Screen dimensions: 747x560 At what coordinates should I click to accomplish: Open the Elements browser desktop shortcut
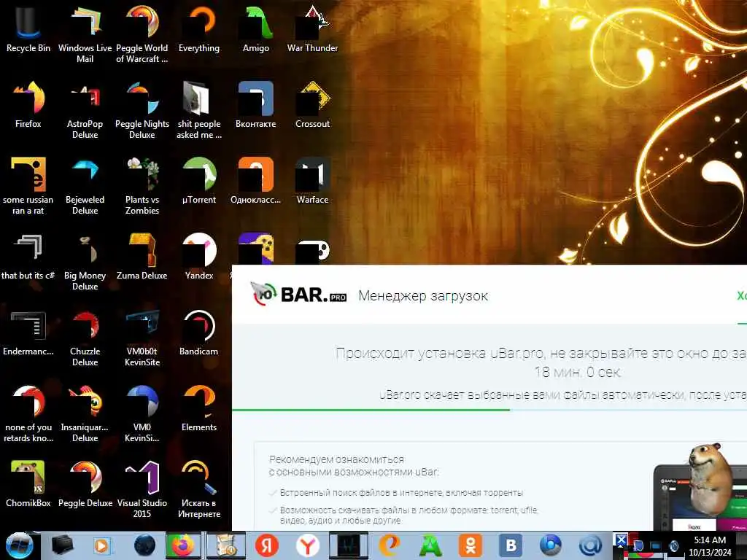click(199, 408)
